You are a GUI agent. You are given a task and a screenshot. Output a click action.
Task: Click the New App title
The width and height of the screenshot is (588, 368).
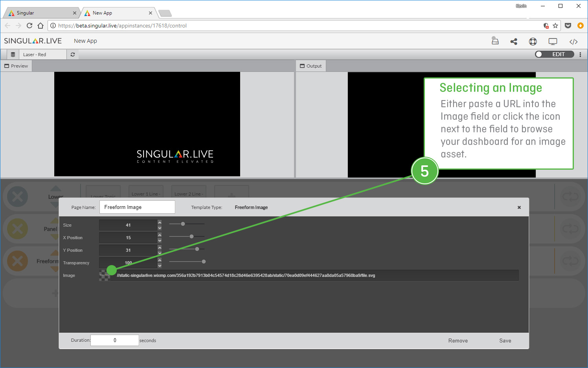coord(85,41)
